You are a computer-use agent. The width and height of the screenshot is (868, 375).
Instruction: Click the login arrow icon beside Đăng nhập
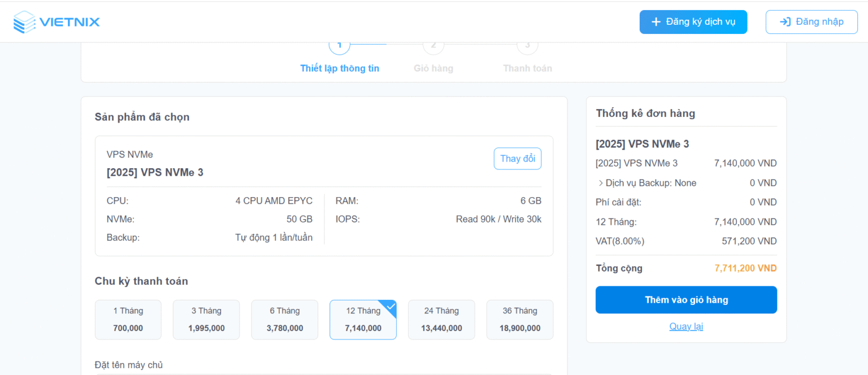click(x=785, y=22)
